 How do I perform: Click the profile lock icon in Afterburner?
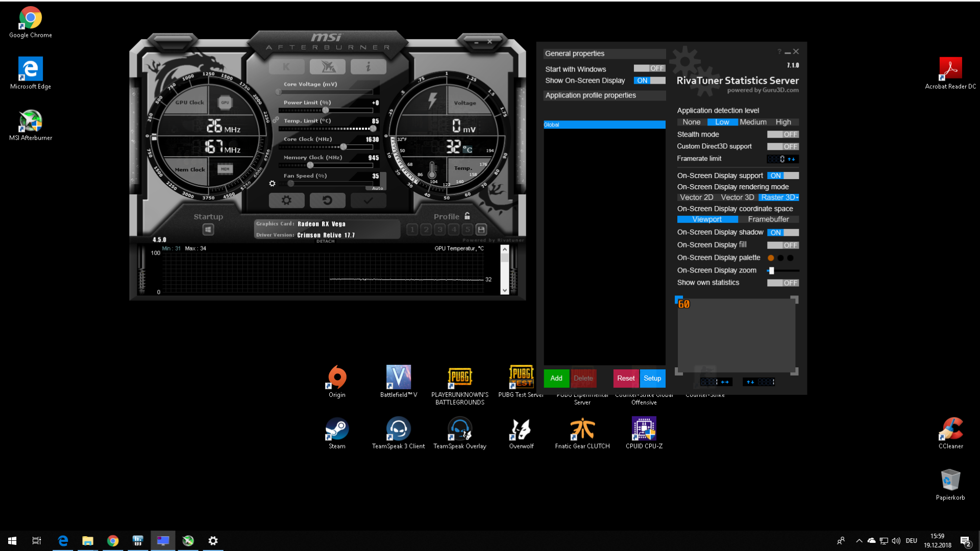tap(467, 216)
